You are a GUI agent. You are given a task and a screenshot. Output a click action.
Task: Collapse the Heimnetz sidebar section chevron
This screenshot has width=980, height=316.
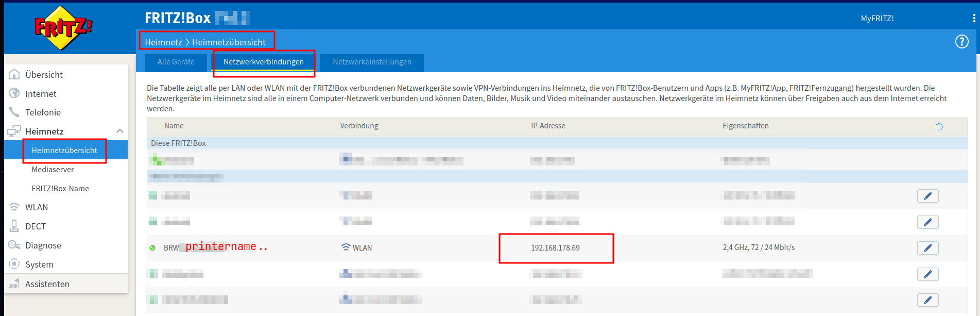pos(120,131)
